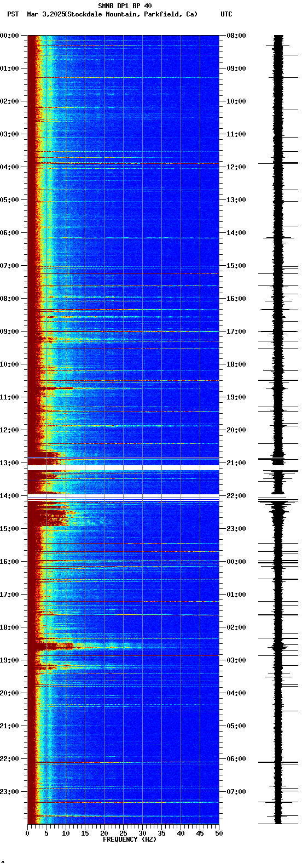Pick the 03:00 label on UTC axis
Screen dimensions: 302x868
click(236, 660)
